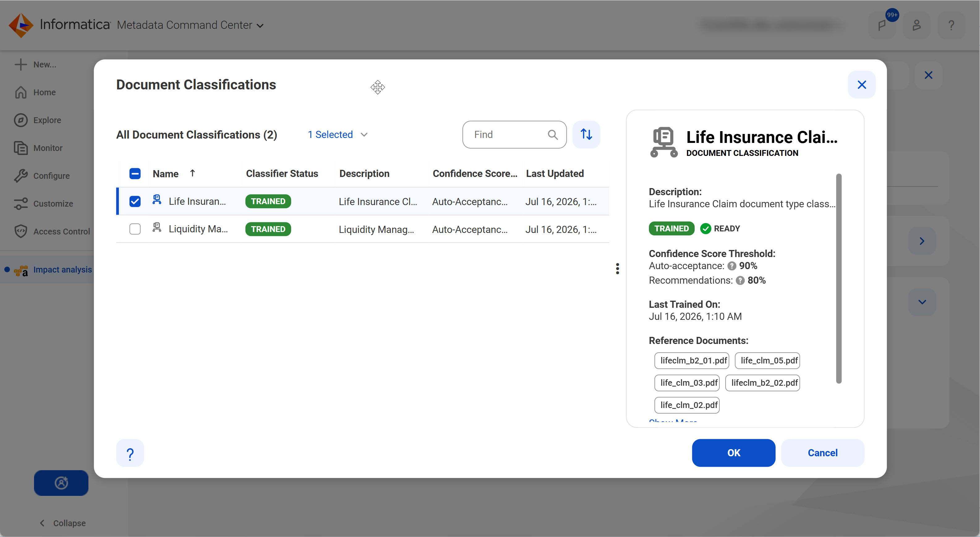Click the sort arrows button beside Find
The image size is (980, 537).
586,134
